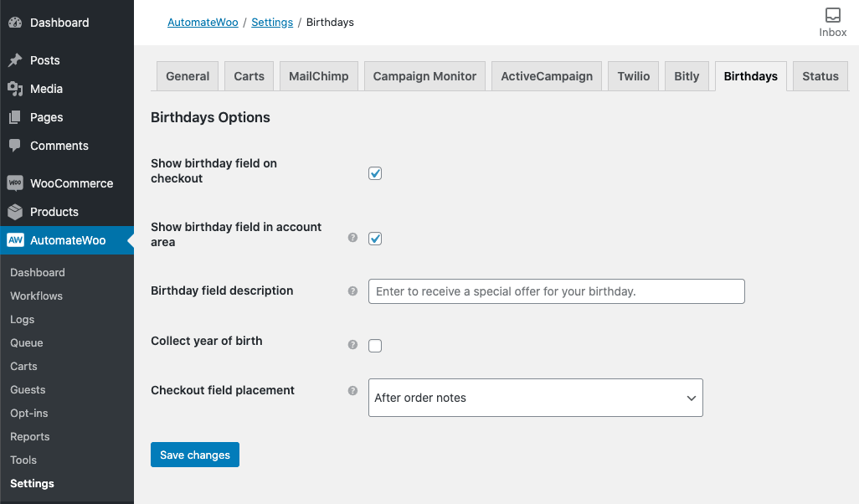Click the Pages icon in sidebar
859x504 pixels.
tap(15, 117)
